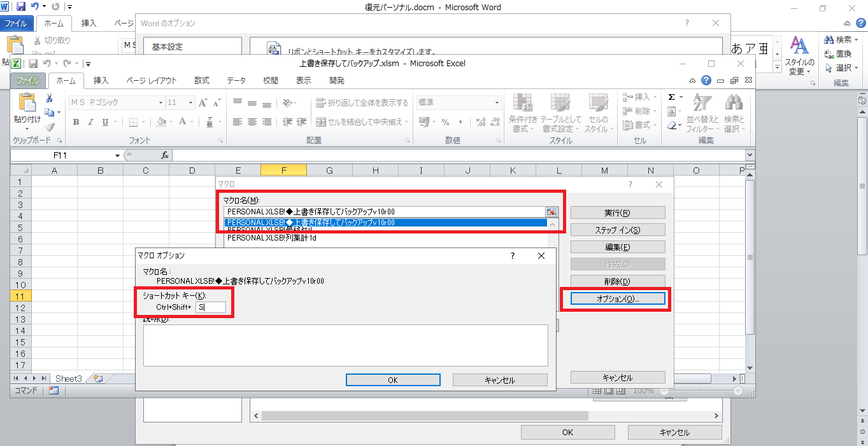Open Sort & Filter (並べ替えとフィルター) dropdown
This screenshot has width=868, height=446.
point(702,113)
